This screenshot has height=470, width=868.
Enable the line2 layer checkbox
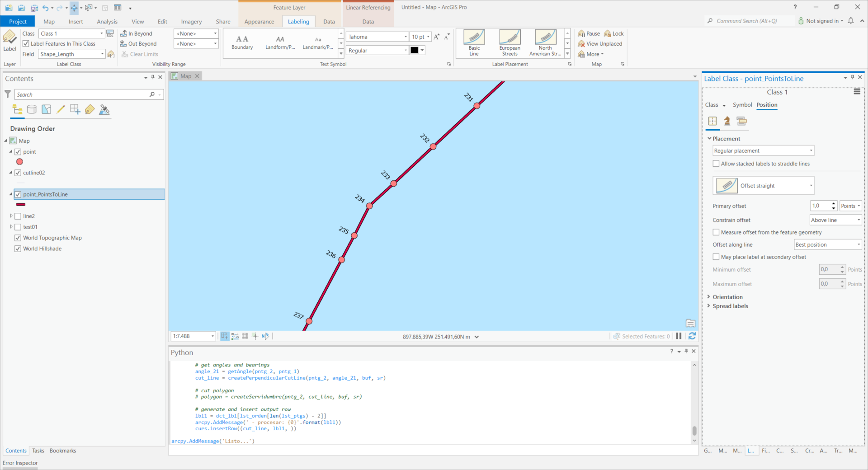(x=18, y=216)
